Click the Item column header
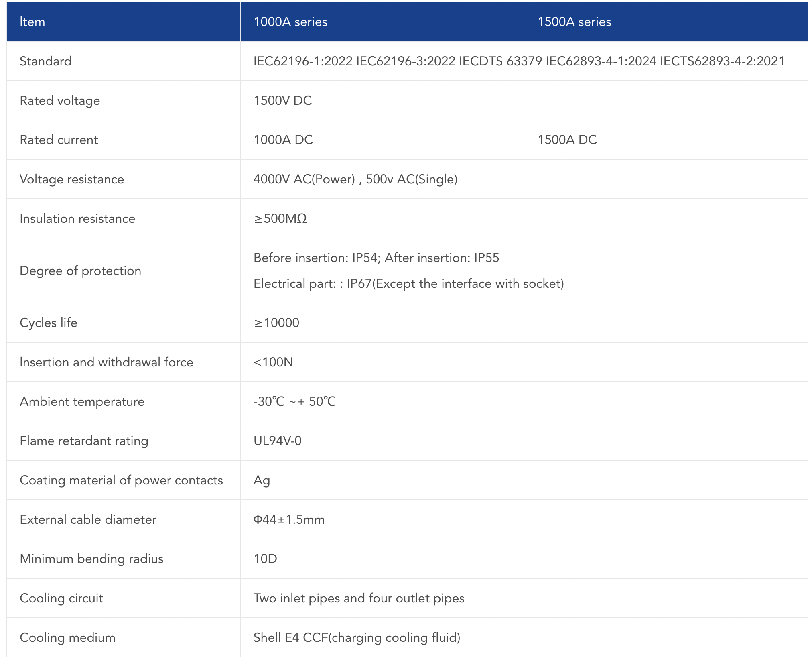This screenshot has width=812, height=659. [x=32, y=22]
